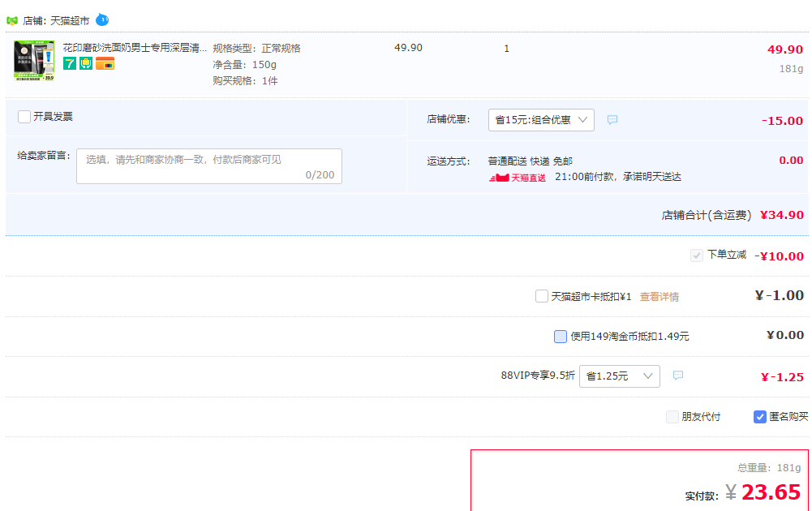Click the 0.00 shipping fee amount
Screen dimensions: 812x511
[791, 160]
